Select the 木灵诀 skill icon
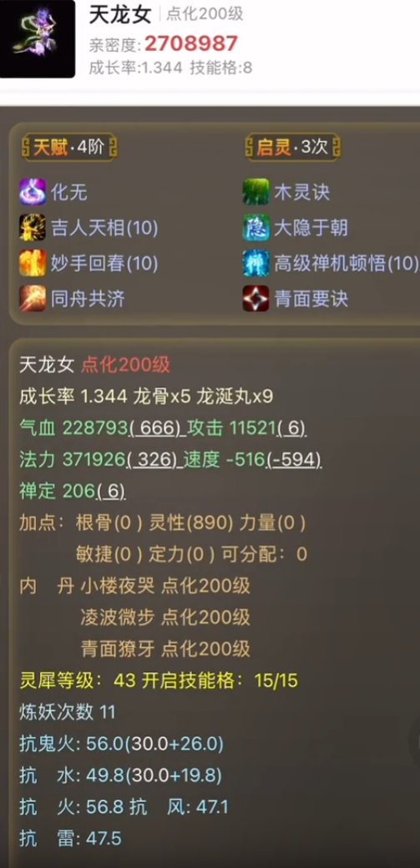 point(256,192)
